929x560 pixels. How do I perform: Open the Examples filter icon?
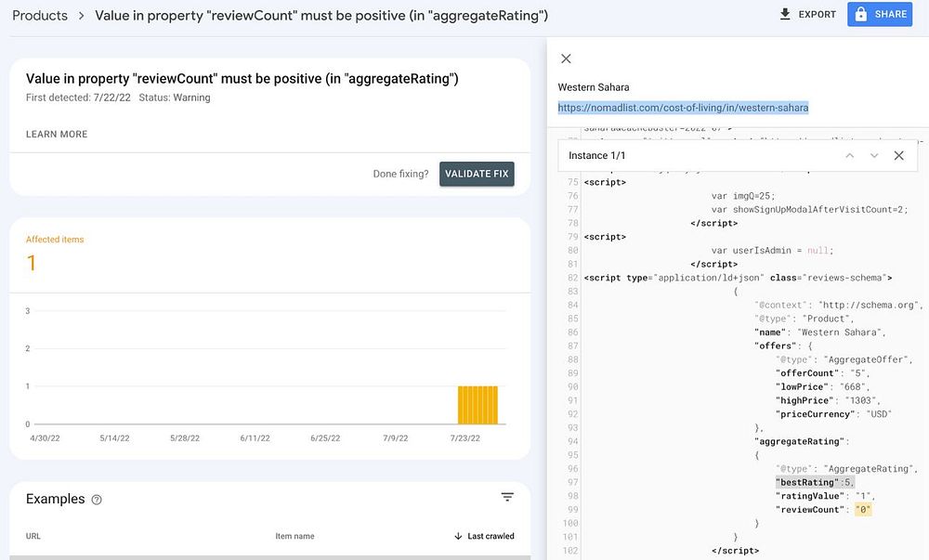[x=507, y=497]
